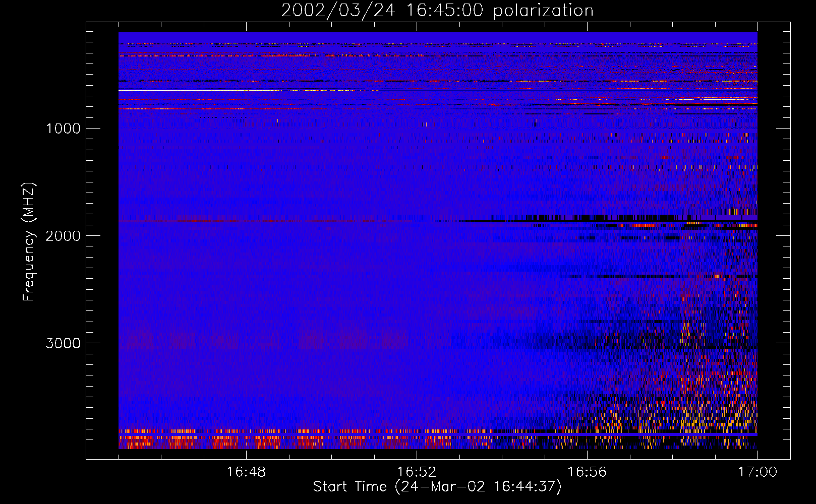Click the 3000 frequency tick label
Viewport: 816px width, 504px height.
[x=63, y=343]
